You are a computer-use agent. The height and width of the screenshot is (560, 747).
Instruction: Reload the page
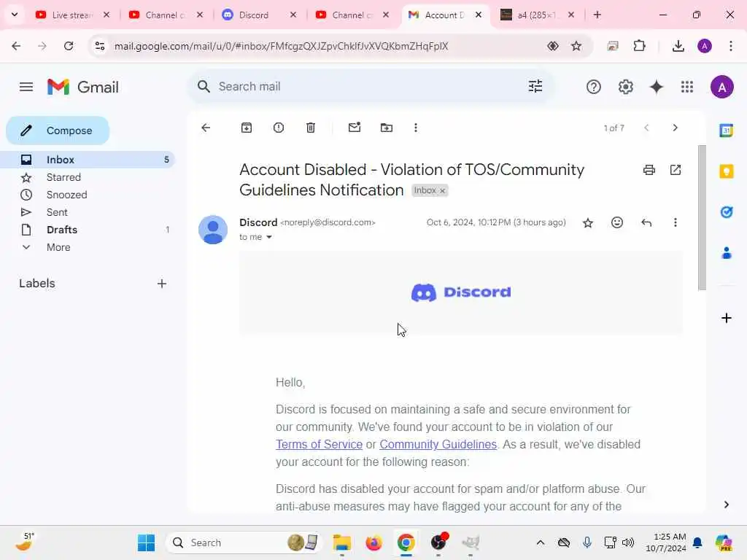point(69,46)
